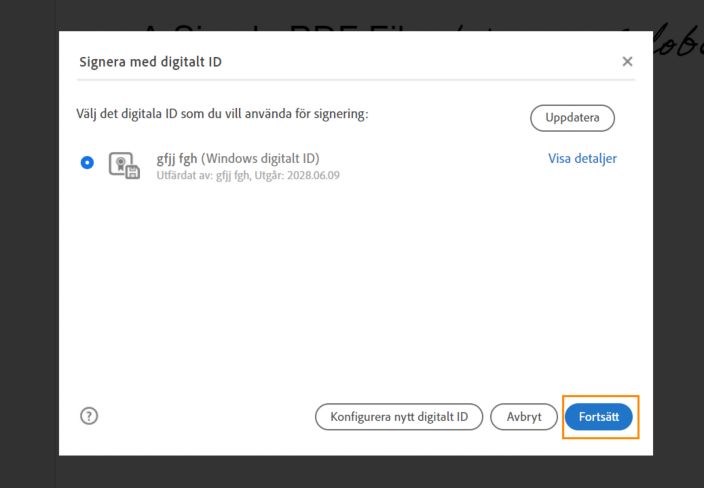Click the divider line under the dialog title

(355, 80)
